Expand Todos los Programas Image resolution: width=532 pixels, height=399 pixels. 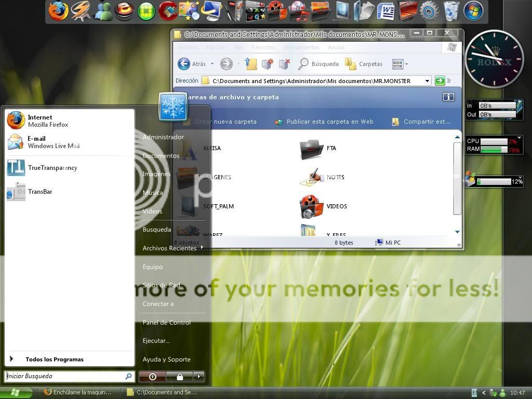pos(54,359)
